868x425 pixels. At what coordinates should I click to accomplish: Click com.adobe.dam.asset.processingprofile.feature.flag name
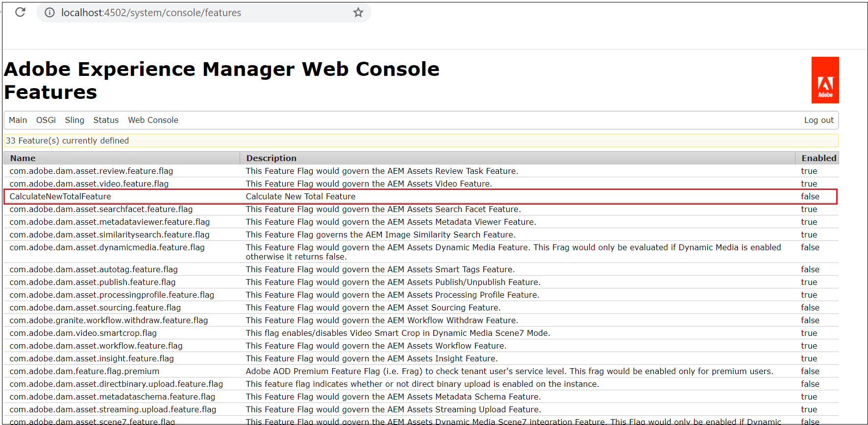click(112, 295)
